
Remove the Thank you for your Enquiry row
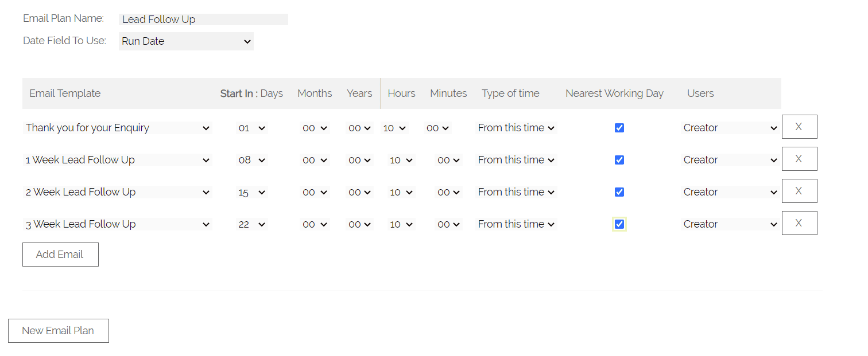click(x=799, y=127)
